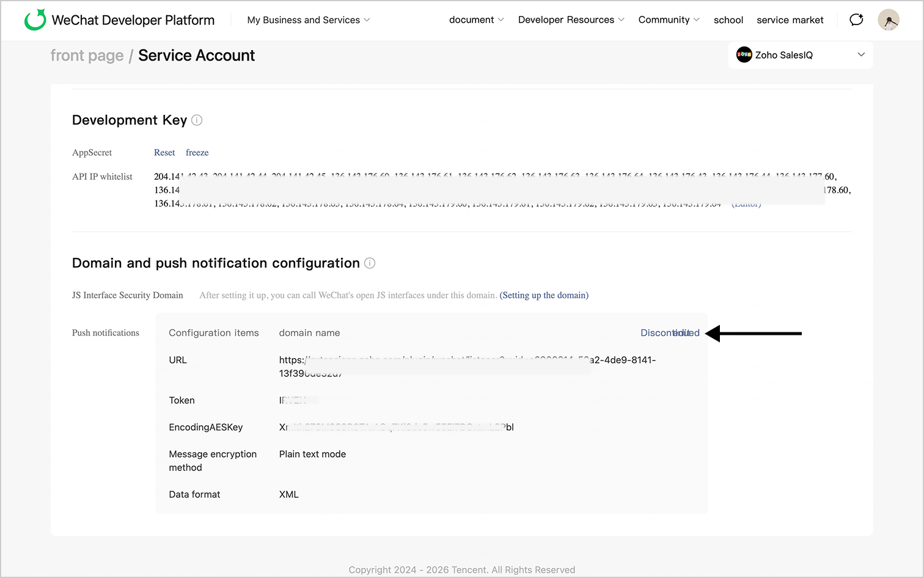Screen dimensions: 924x578
Task: Open the service market menu item
Action: pos(790,20)
